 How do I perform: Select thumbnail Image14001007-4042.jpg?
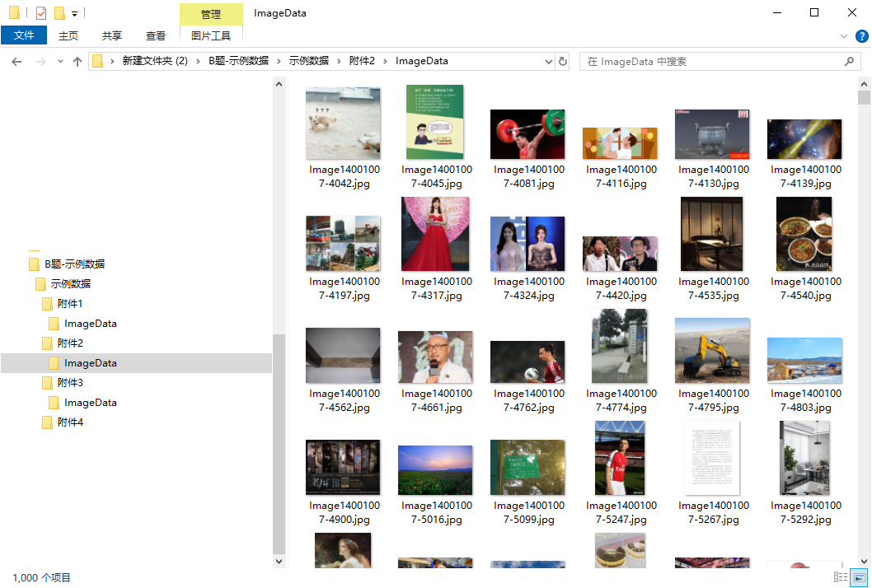(343, 124)
